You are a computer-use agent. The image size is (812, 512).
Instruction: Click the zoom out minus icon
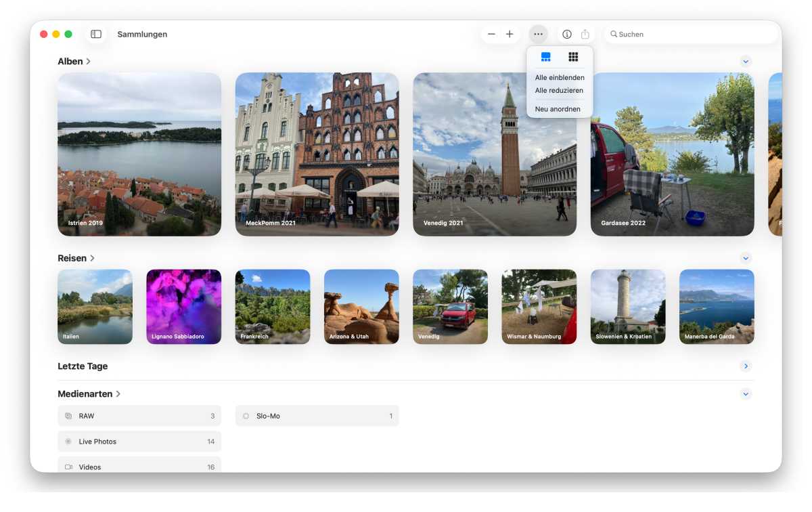click(x=491, y=34)
